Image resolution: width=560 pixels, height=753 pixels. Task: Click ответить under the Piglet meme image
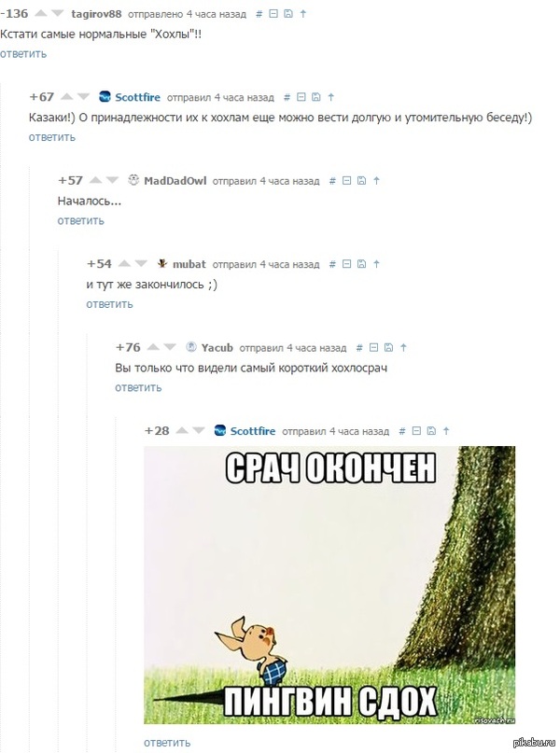coord(167,743)
